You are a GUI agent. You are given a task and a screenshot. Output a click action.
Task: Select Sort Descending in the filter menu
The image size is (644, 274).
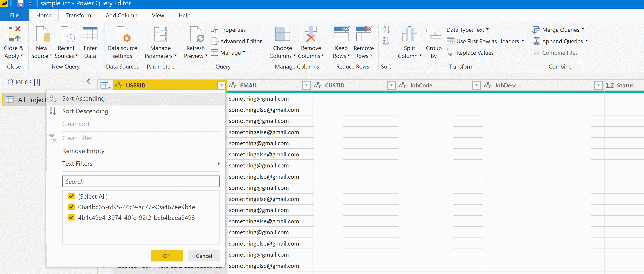85,111
